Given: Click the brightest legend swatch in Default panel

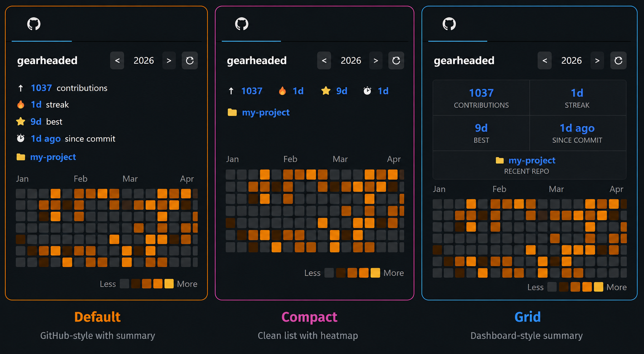Looking at the screenshot, I should click(x=169, y=284).
